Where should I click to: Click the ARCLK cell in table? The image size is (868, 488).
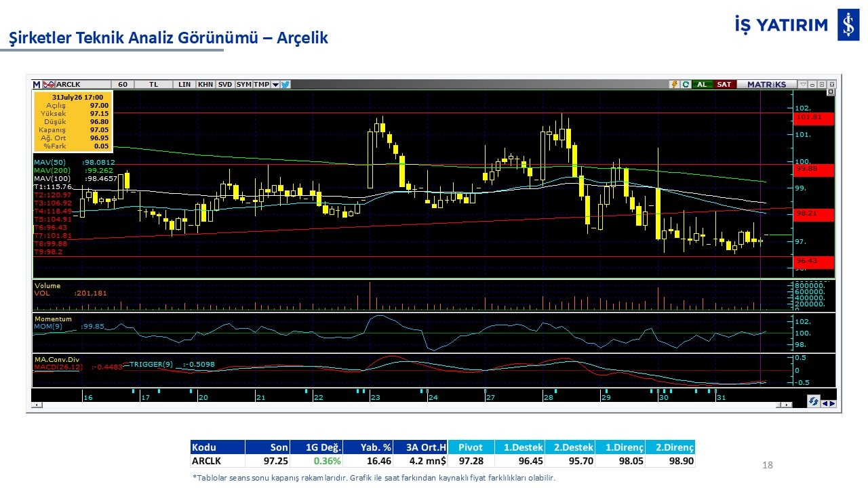(x=217, y=461)
